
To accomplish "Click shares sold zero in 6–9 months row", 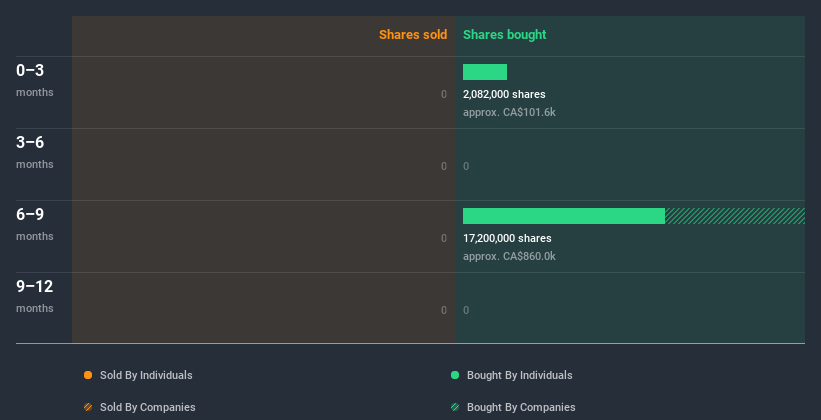I will pos(444,238).
